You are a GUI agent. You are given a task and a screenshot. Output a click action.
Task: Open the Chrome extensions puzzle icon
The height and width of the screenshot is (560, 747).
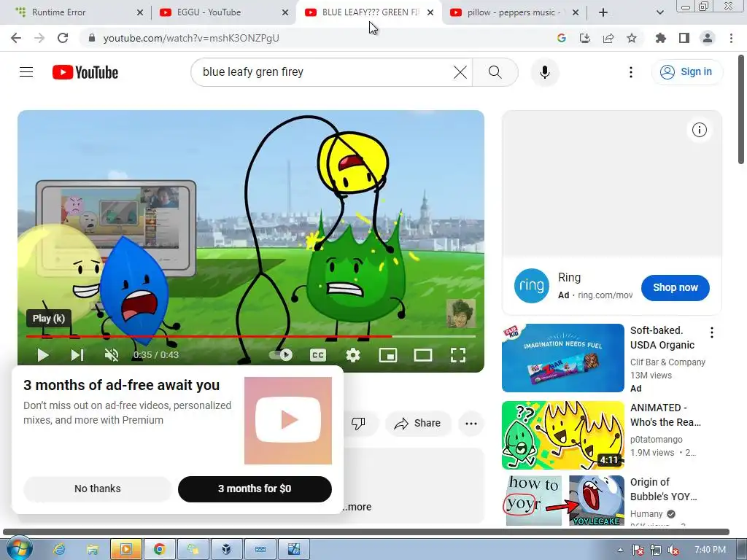(660, 38)
